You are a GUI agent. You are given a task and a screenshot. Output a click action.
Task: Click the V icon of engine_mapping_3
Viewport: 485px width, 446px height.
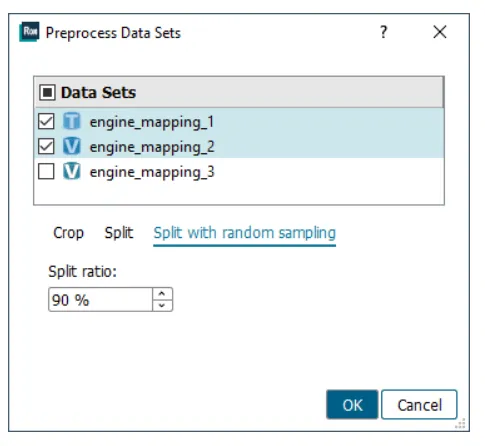click(72, 171)
